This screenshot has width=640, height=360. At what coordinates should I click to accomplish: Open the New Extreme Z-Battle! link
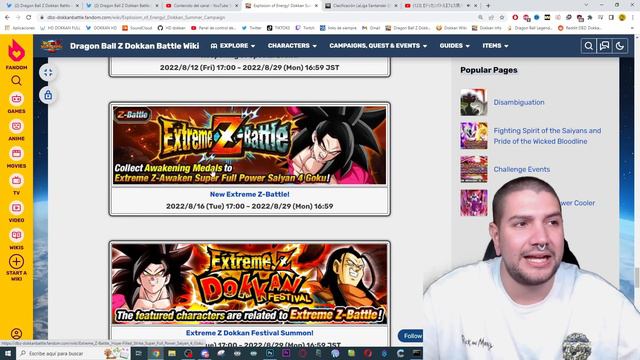tap(249, 194)
